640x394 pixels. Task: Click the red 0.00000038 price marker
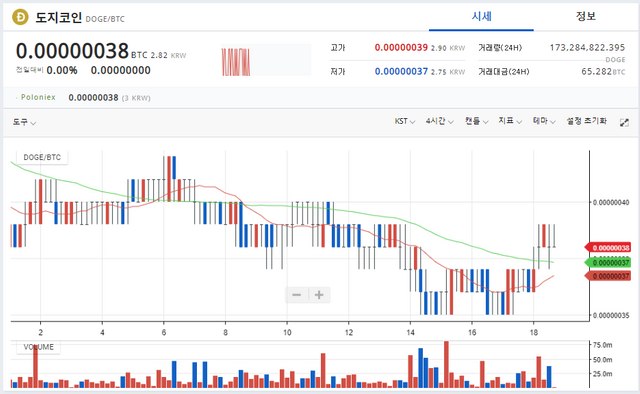607,248
